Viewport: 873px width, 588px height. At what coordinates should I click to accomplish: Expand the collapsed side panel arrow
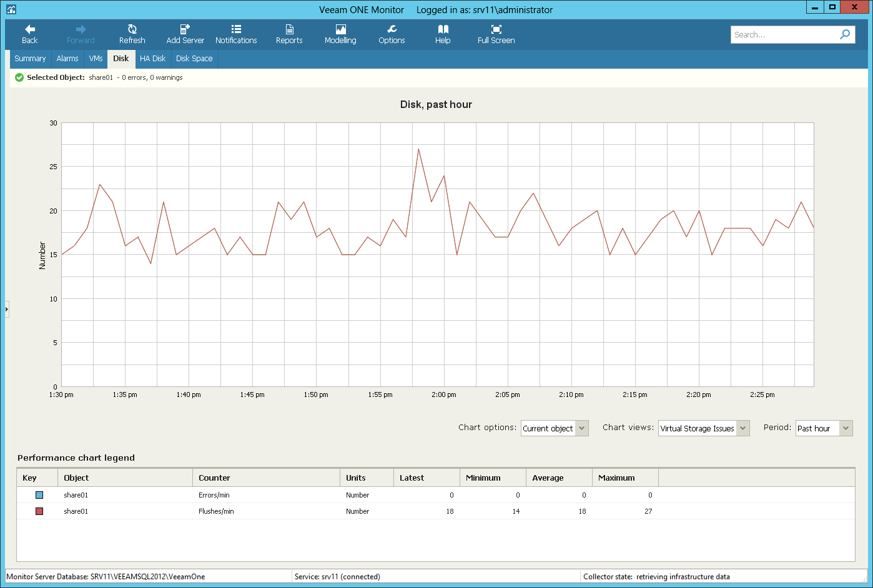tap(7, 309)
